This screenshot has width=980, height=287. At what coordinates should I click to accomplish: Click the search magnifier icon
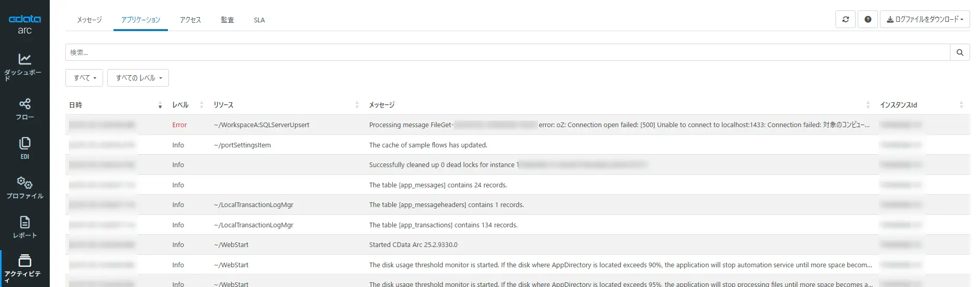tap(960, 52)
